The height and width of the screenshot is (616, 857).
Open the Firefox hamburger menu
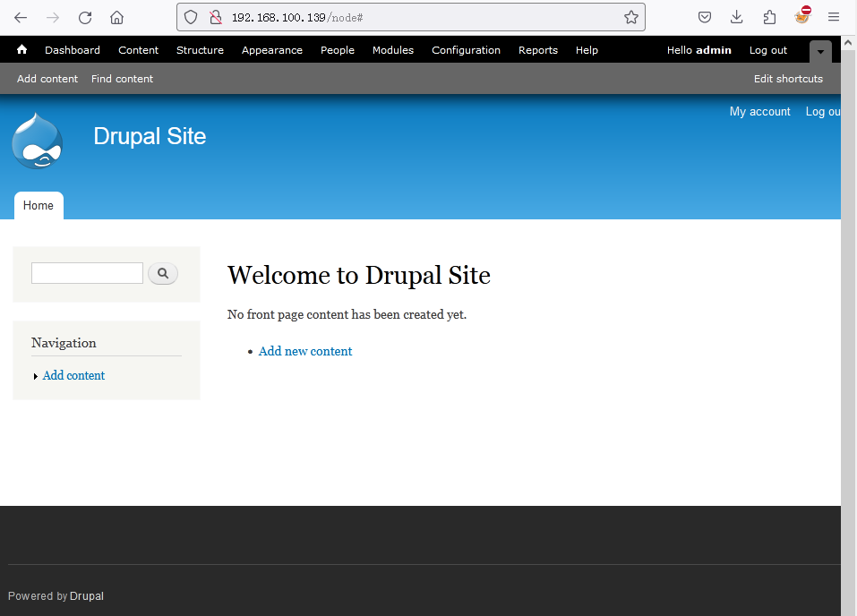tap(834, 18)
